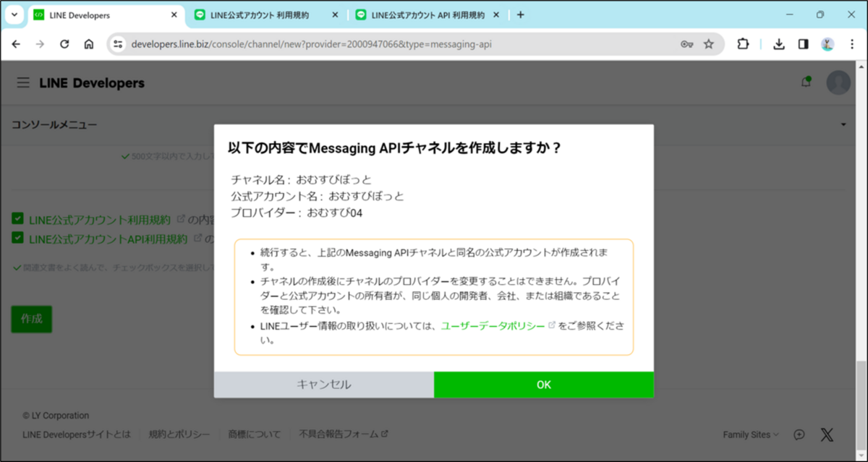Expand the コンソールメニュー dropdown arrow
The height and width of the screenshot is (462, 868).
coord(843,125)
